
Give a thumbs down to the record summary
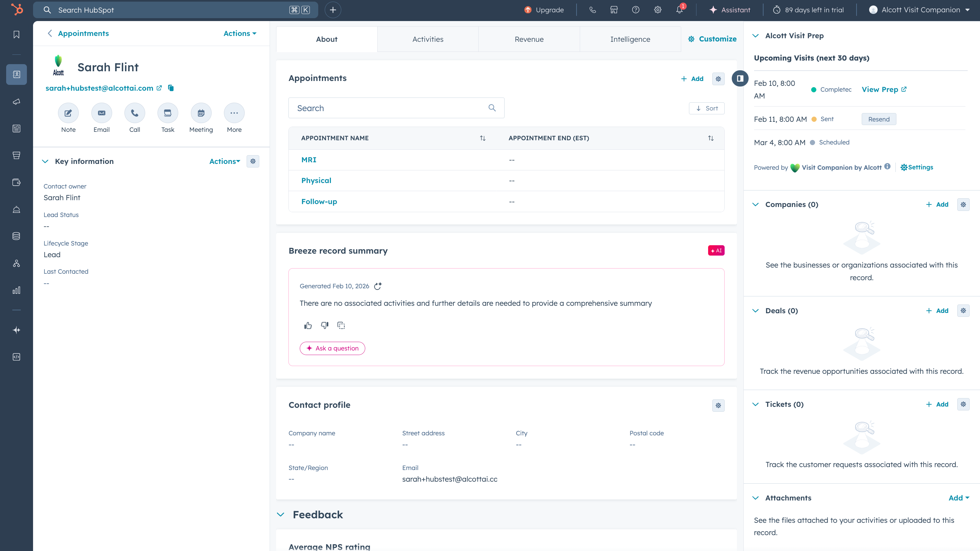pos(324,326)
